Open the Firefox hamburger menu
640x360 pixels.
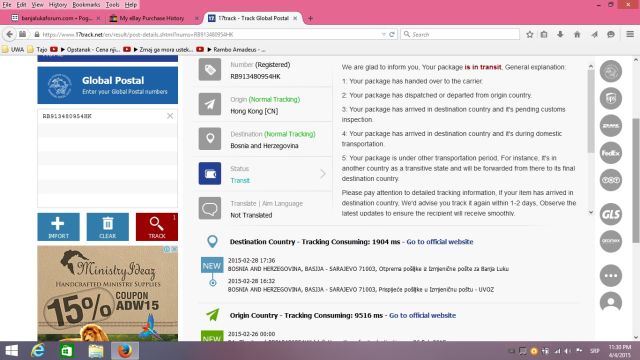pyautogui.click(x=630, y=35)
